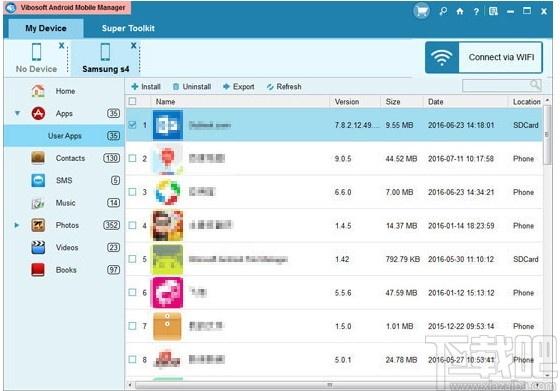Open the help question mark icon
Viewport: 560px width, 391px height.
[x=476, y=11]
